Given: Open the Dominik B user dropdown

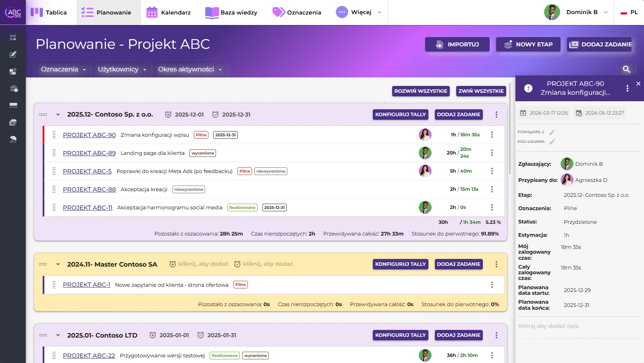Looking at the screenshot, I should 576,12.
